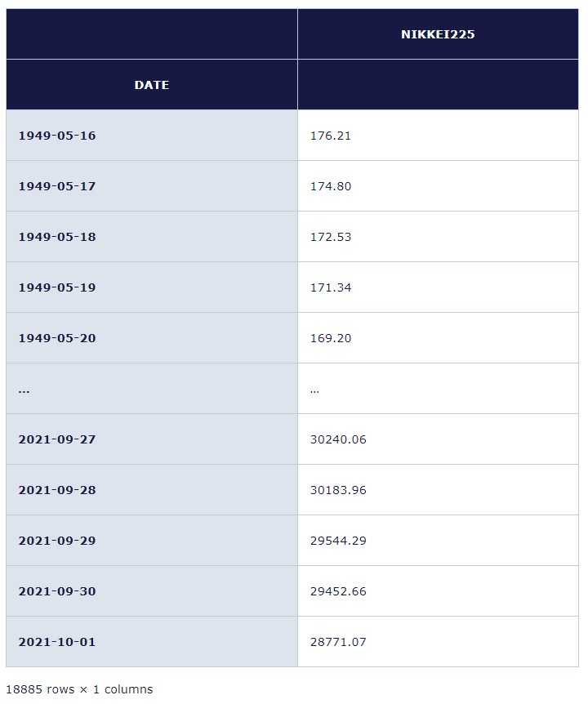Viewport: 588px width, 704px height.
Task: Click the DATE index header
Action: coord(152,85)
